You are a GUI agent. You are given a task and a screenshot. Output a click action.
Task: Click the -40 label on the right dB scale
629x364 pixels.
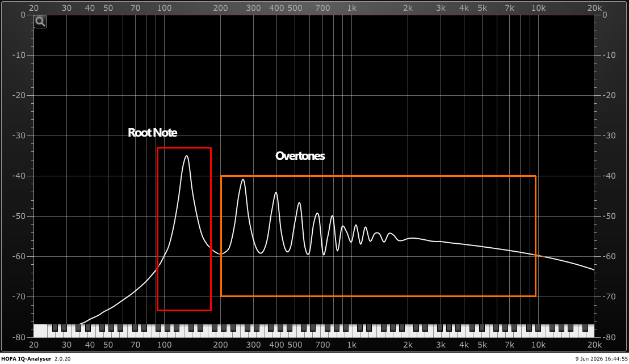(609, 176)
